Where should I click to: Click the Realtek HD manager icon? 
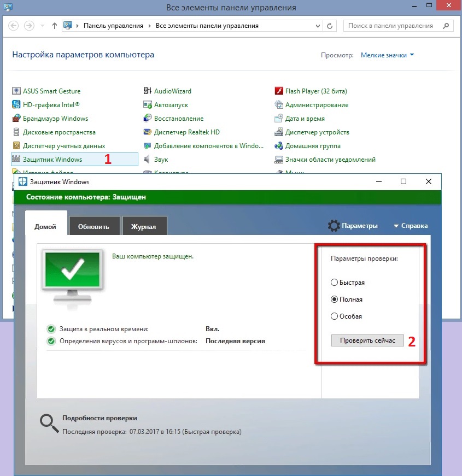147,132
